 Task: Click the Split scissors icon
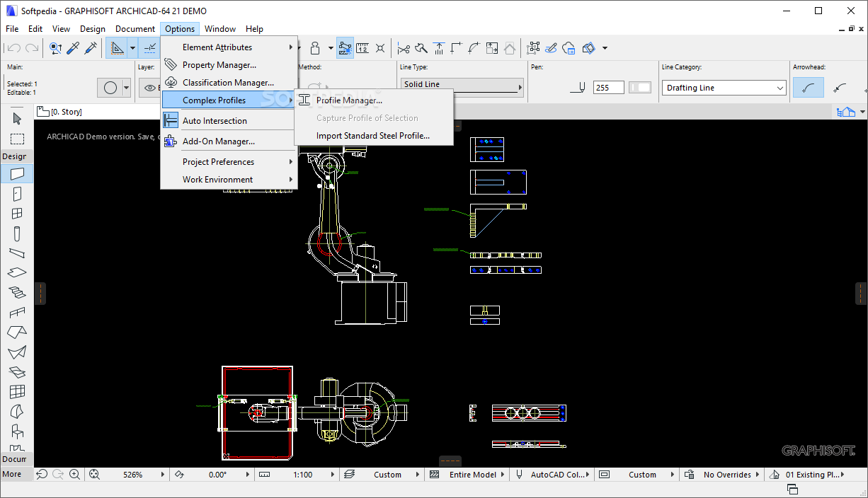pyautogui.click(x=404, y=48)
